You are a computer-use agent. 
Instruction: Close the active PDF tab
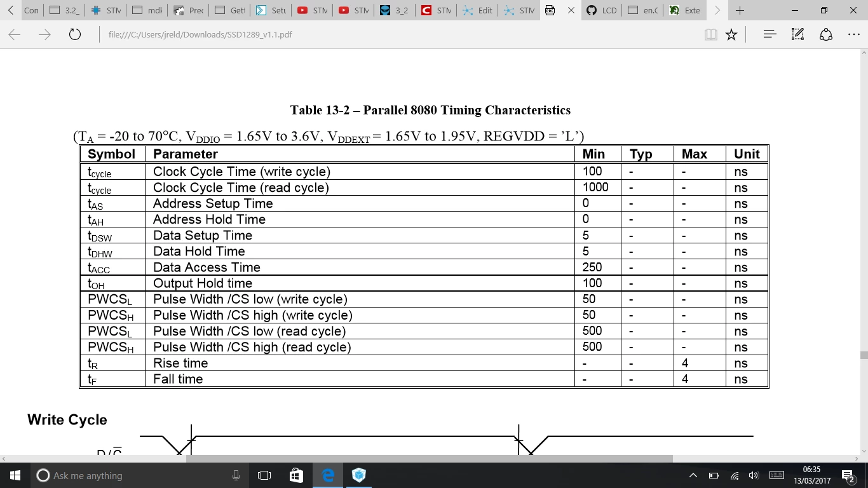coord(571,10)
